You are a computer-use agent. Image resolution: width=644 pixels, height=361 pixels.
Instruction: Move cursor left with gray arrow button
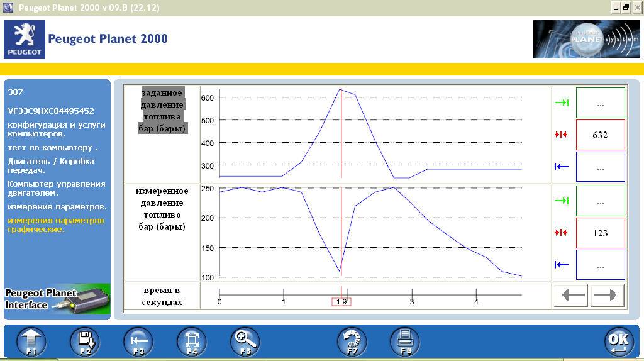(x=573, y=295)
